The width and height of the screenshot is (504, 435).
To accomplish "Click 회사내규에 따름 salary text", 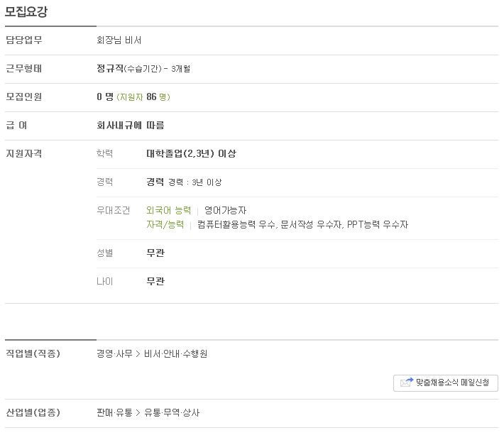I will point(130,125).
